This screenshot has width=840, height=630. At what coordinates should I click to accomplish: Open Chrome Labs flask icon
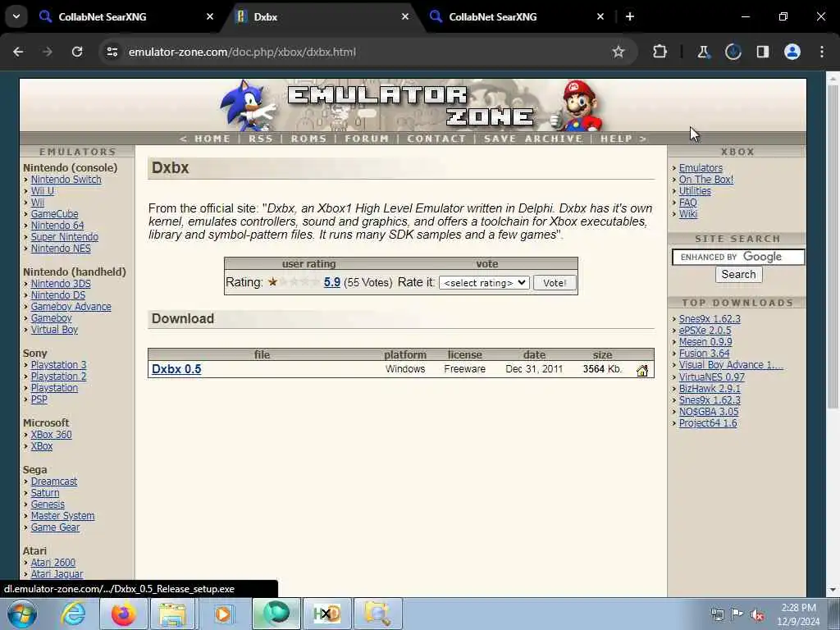click(703, 52)
